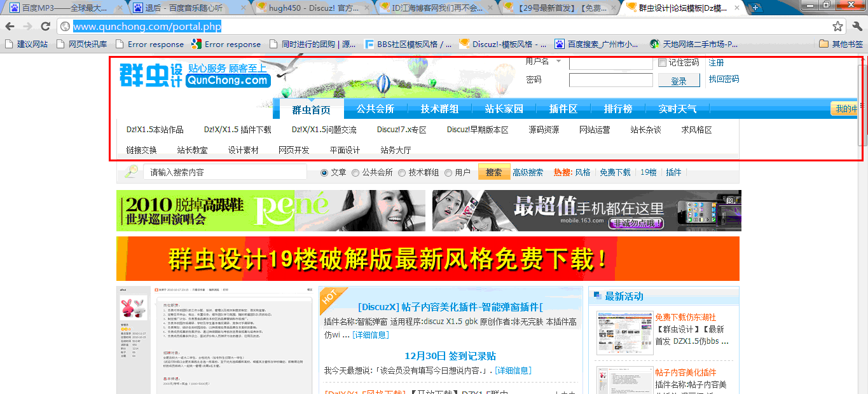Open 设计素材 link
Screen dimensions: 868x394
[x=244, y=151]
